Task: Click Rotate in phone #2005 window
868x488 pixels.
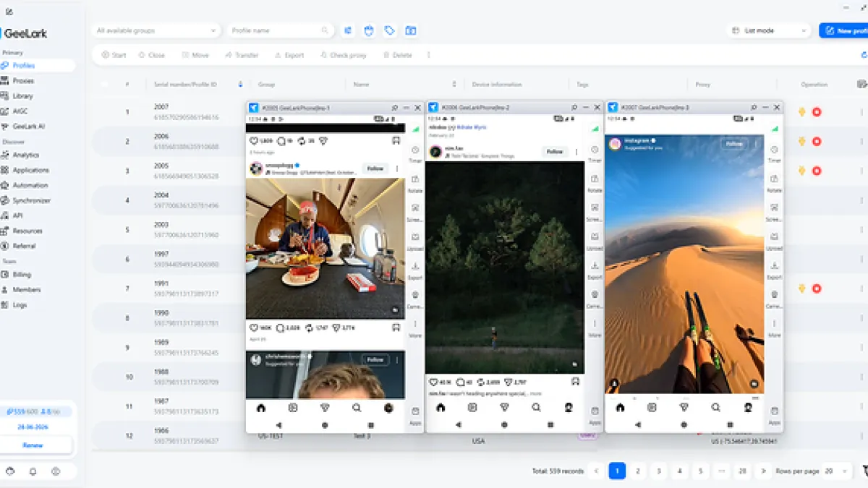Action: coord(415,184)
